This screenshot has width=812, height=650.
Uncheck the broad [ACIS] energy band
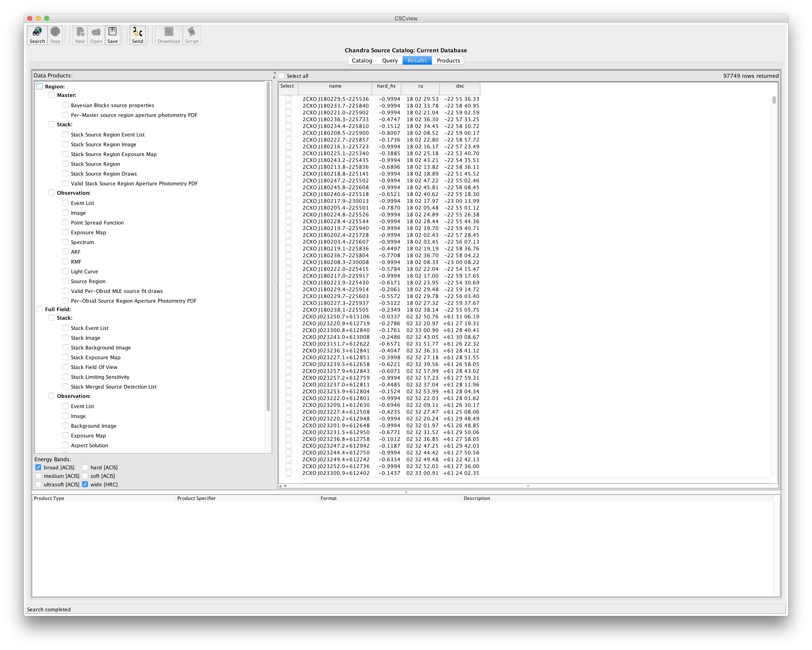tap(38, 467)
